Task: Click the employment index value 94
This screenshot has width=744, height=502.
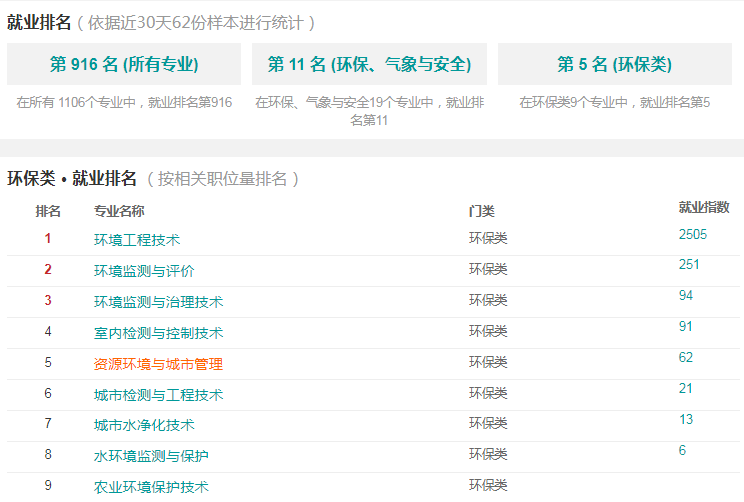Action: click(686, 295)
